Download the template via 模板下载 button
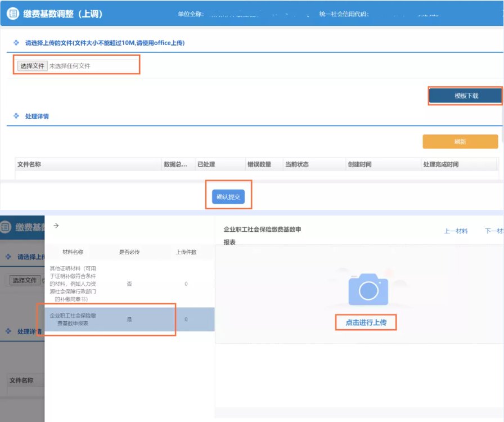The image size is (504, 422). click(466, 96)
